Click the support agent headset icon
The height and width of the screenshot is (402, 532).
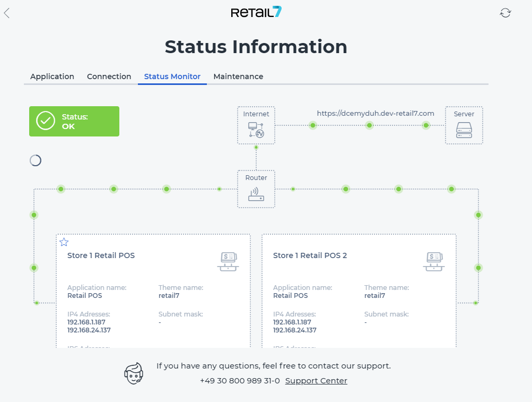click(x=134, y=373)
